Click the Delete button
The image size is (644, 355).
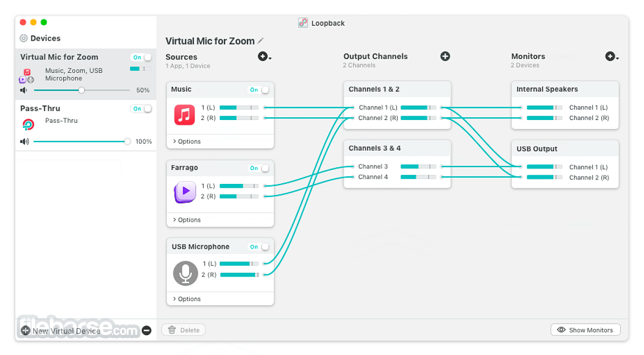coord(184,330)
